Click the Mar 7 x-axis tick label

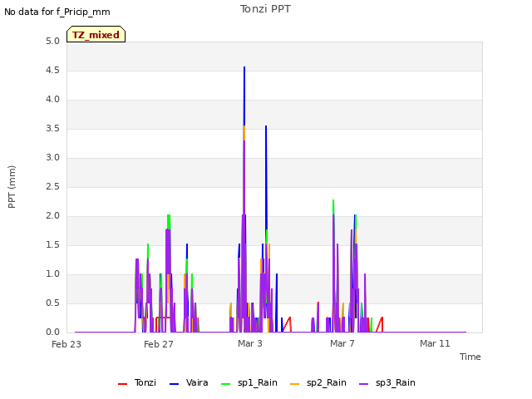coord(342,343)
